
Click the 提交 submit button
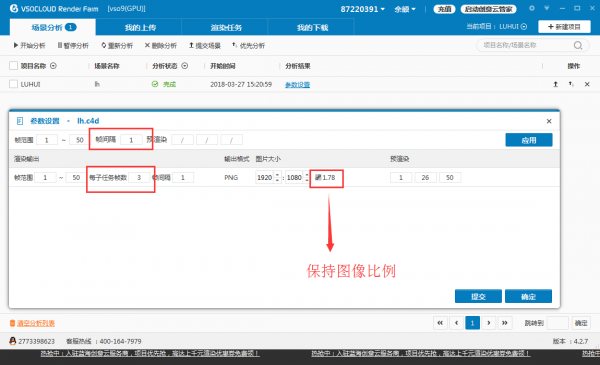[x=478, y=296]
